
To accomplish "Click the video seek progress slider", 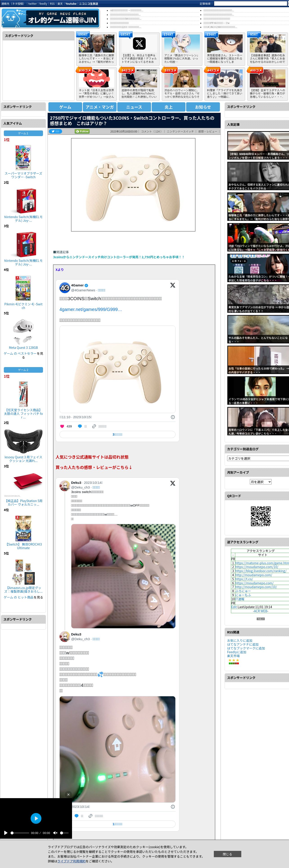I will (x=20, y=833).
